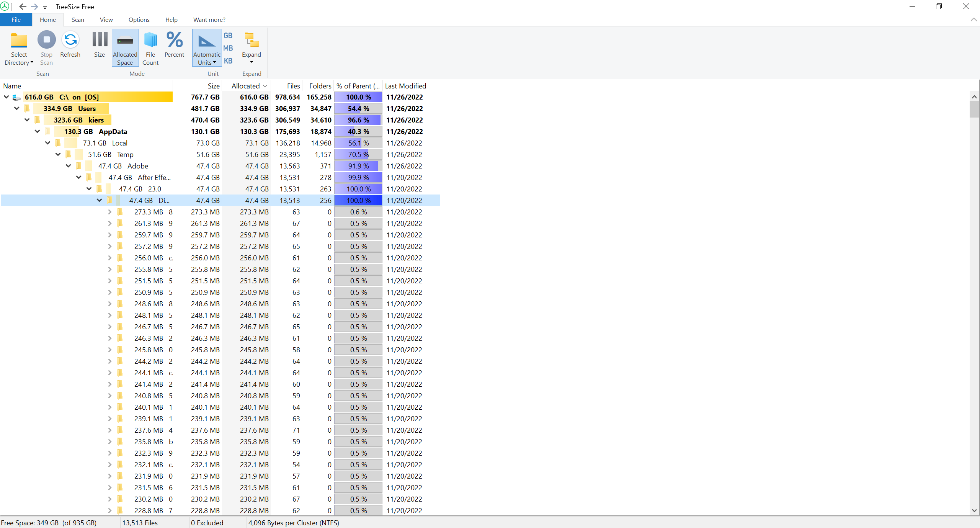Set units to KB

(x=228, y=60)
